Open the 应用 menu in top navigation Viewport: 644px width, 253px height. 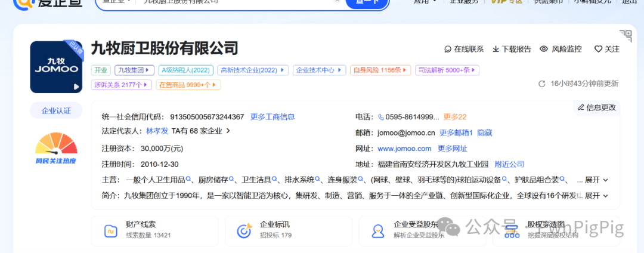pyautogui.click(x=425, y=2)
